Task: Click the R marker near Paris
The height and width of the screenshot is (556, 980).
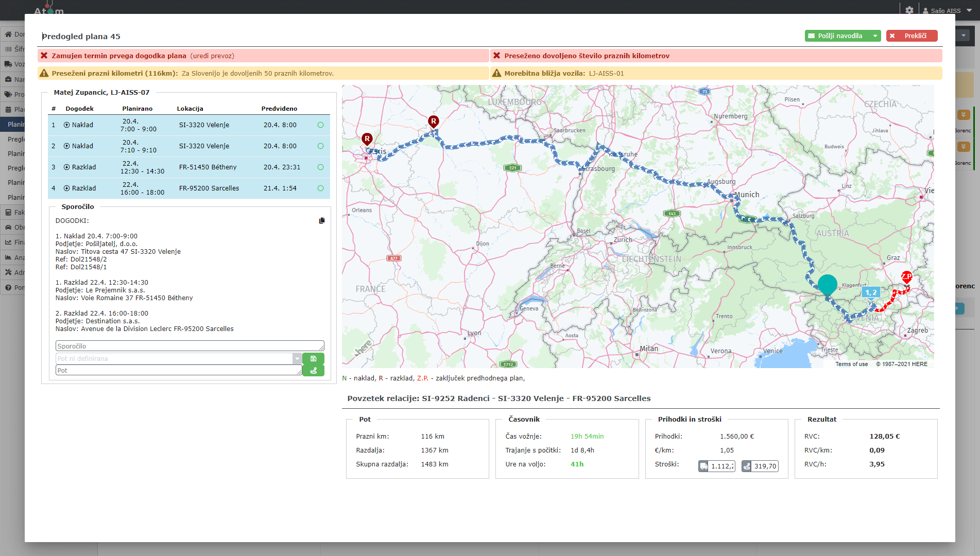Action: [367, 139]
